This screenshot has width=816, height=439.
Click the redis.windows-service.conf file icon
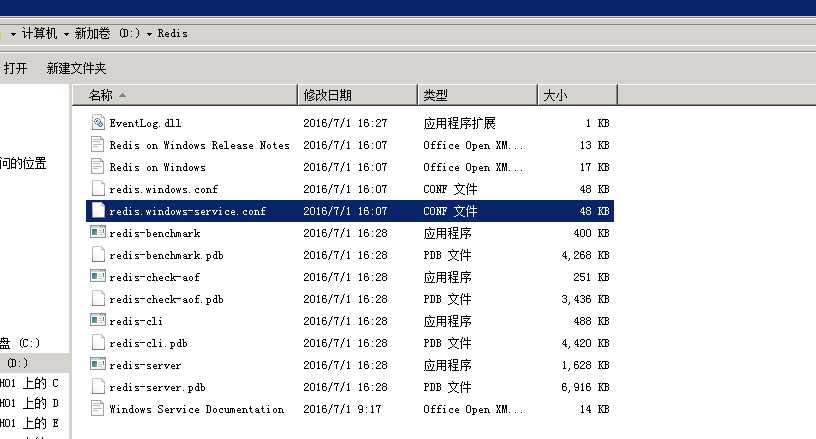(97, 211)
